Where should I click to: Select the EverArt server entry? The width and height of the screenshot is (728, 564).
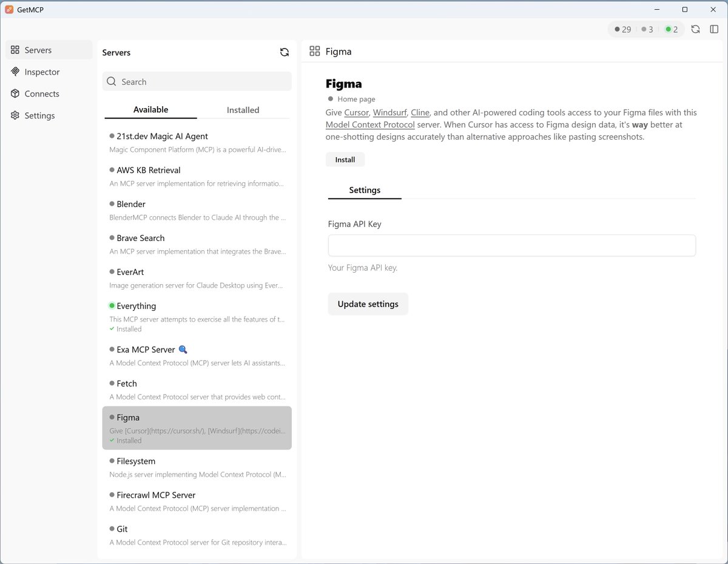click(x=197, y=278)
